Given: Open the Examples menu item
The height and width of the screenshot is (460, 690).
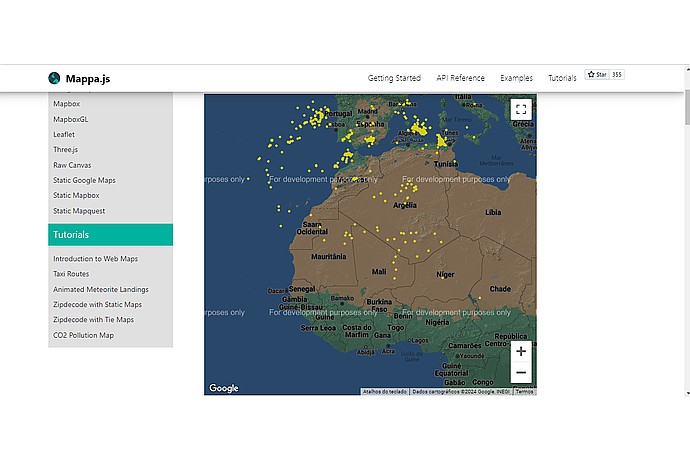Looking at the screenshot, I should pos(516,78).
